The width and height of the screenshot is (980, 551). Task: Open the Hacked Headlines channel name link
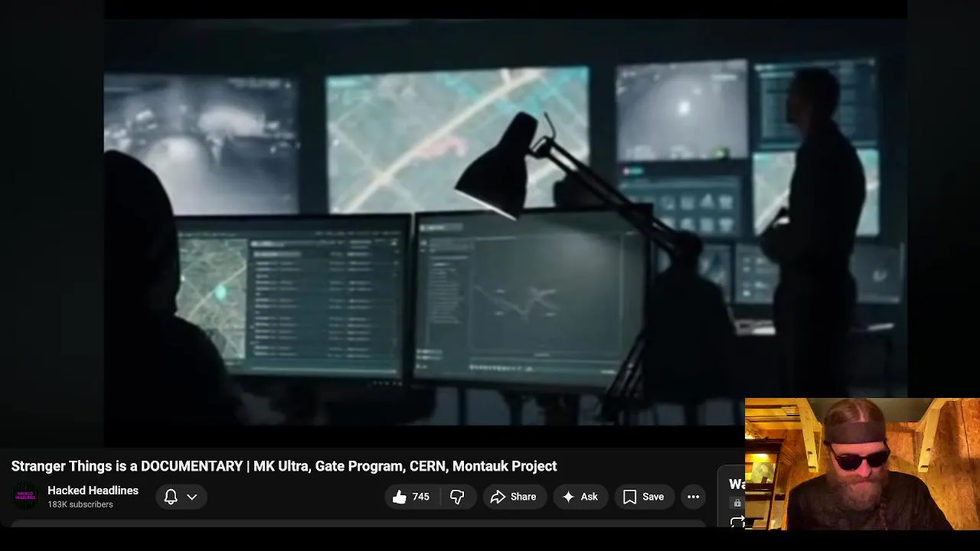click(93, 491)
